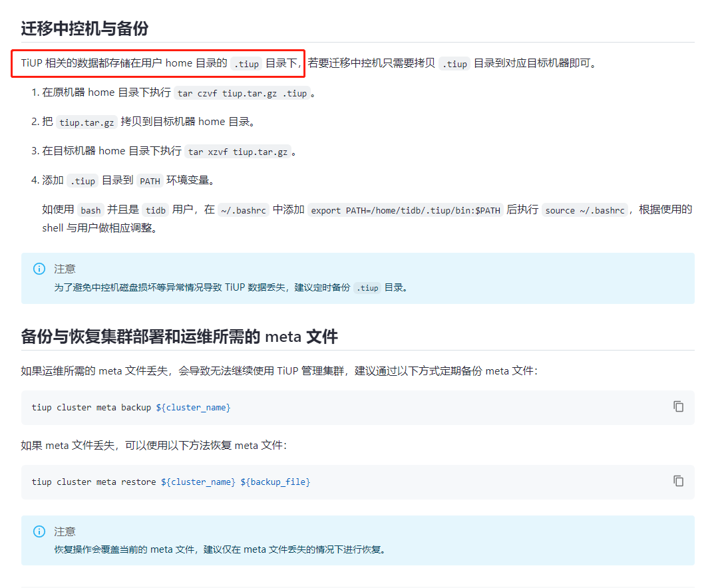Click the ${backup_file} variable in restore command
The width and height of the screenshot is (718, 588).
(x=275, y=482)
